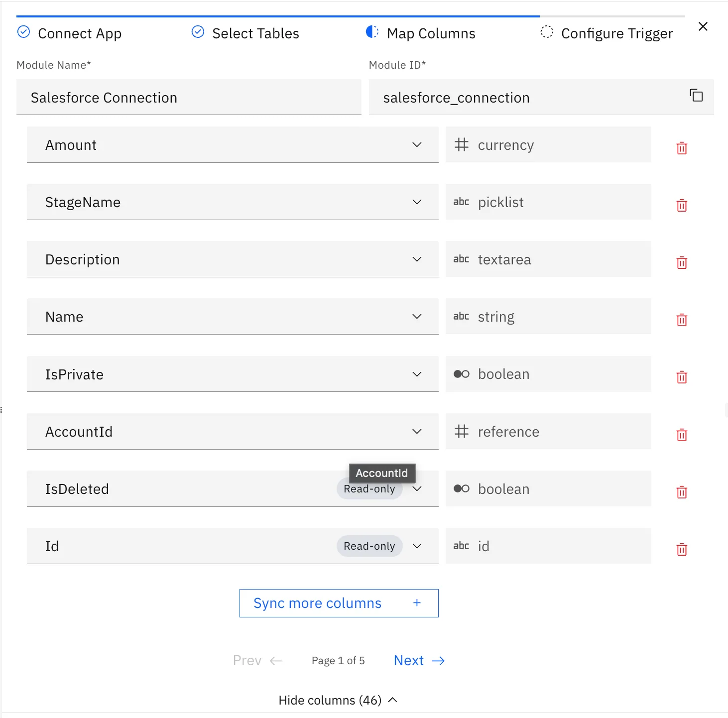Screen dimensions: 728x718
Task: Trash the AccountId column row
Action: click(x=682, y=435)
